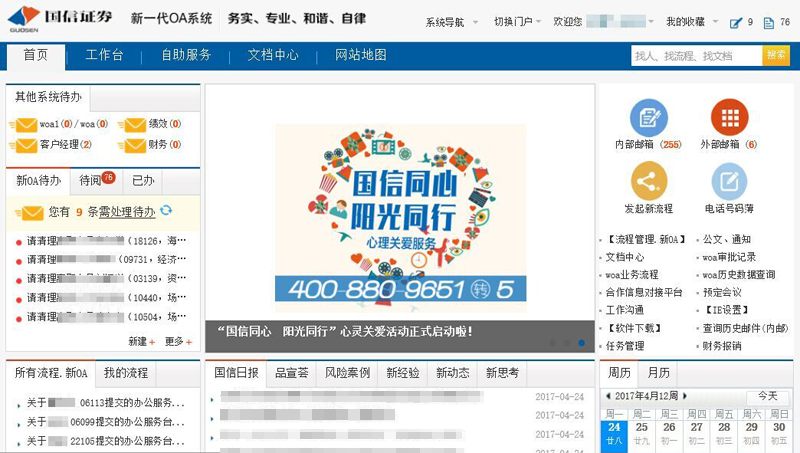The height and width of the screenshot is (453, 800).
Task: Click the 绩效 envelope icon
Action: (x=132, y=125)
